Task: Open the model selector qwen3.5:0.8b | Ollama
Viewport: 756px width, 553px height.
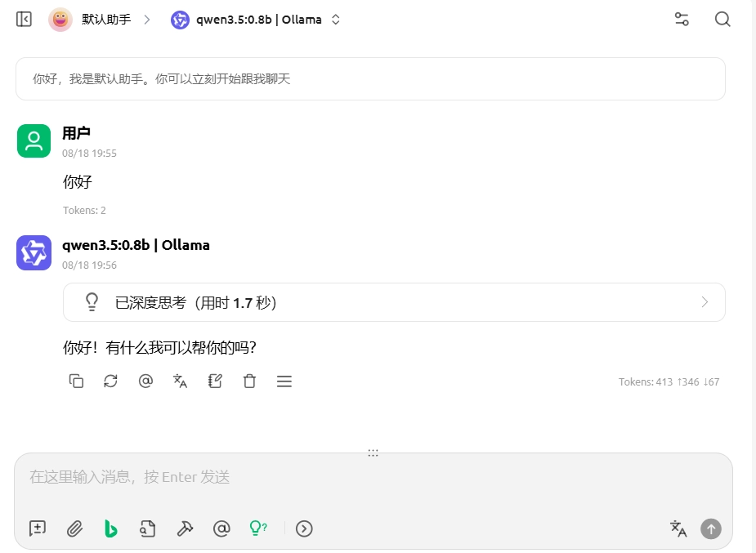Action: (x=256, y=20)
